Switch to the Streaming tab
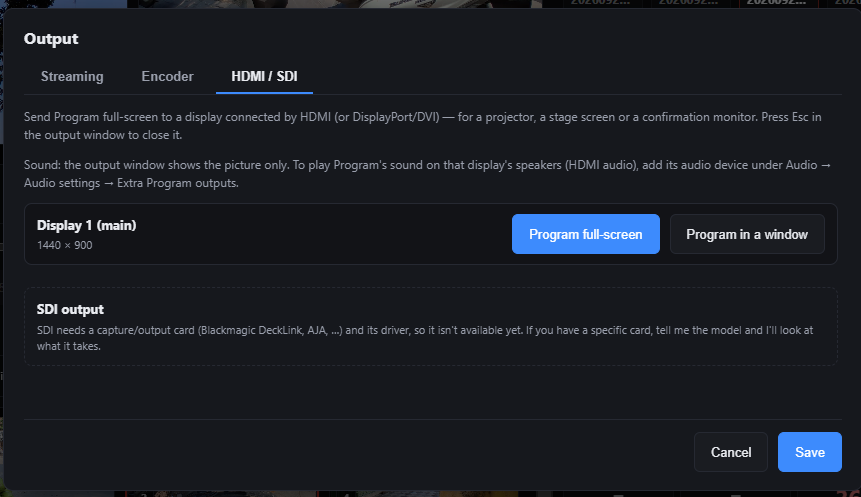 click(72, 76)
